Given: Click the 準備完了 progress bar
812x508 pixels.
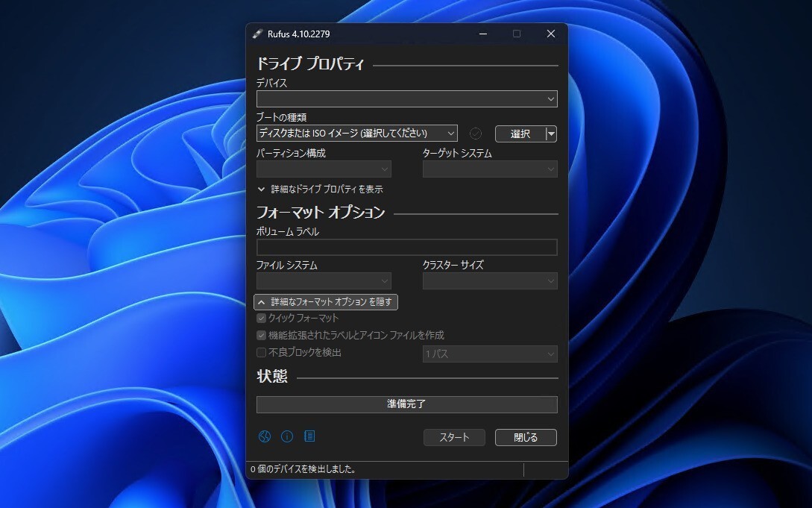Looking at the screenshot, I should pyautogui.click(x=407, y=404).
